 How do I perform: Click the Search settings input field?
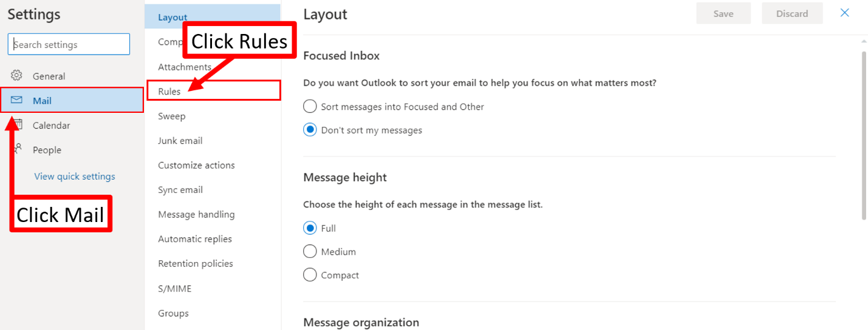coord(69,44)
